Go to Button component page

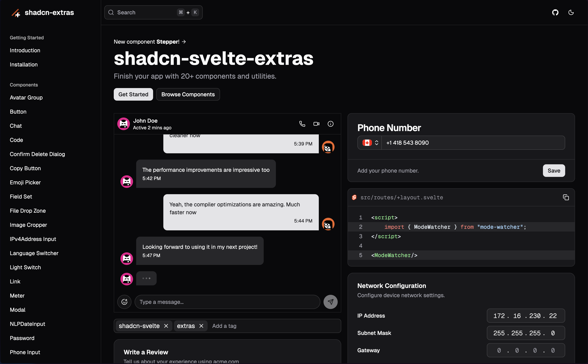pos(18,112)
